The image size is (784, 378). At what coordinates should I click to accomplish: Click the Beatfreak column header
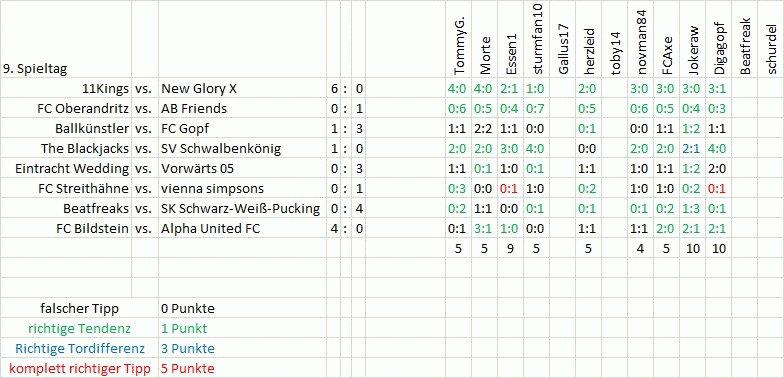pos(744,40)
